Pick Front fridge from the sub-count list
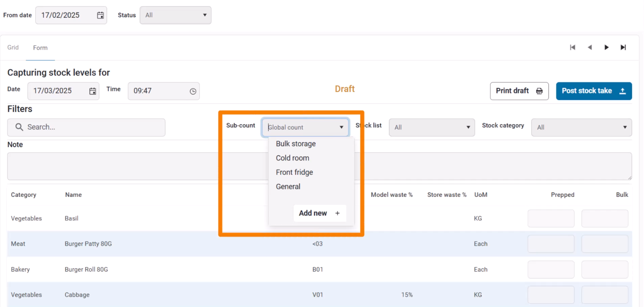This screenshot has width=644, height=307. coord(294,173)
